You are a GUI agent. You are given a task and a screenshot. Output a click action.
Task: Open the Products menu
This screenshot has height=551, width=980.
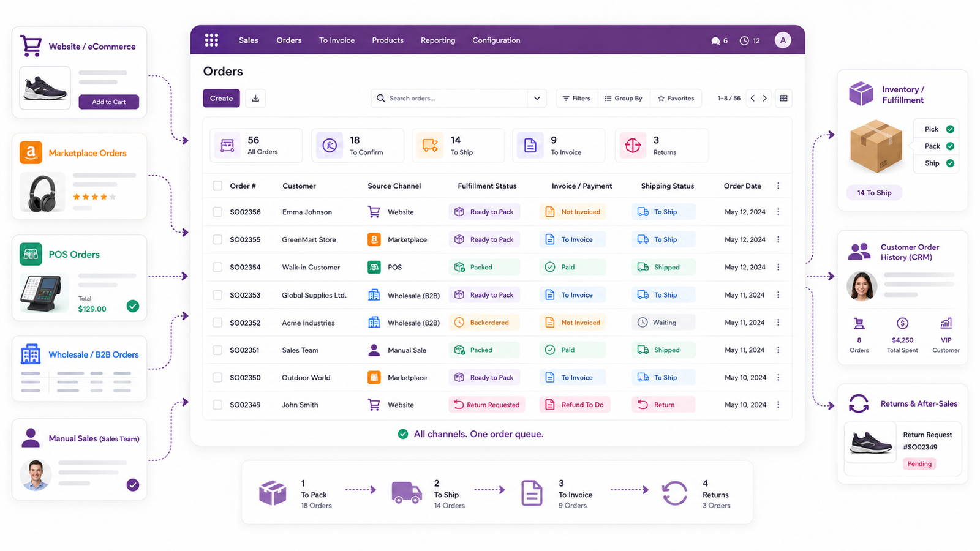click(x=388, y=40)
